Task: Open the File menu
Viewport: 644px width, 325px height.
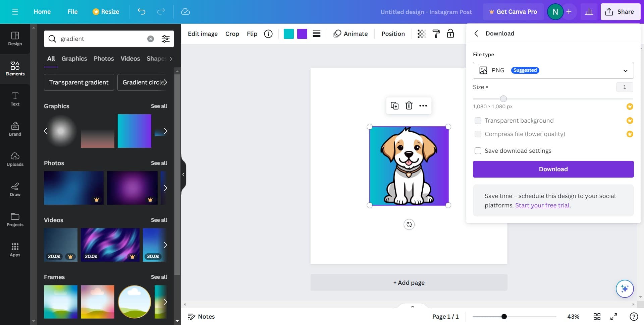Action: (72, 12)
